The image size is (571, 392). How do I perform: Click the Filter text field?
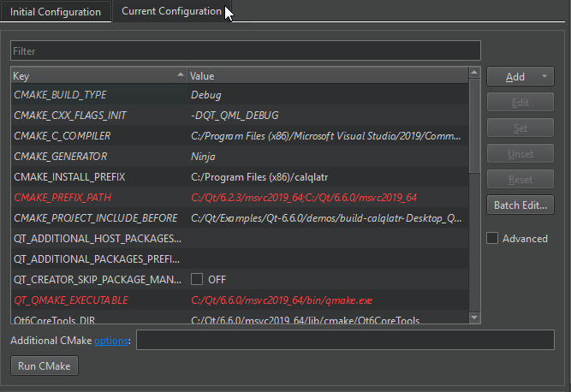[x=245, y=51]
